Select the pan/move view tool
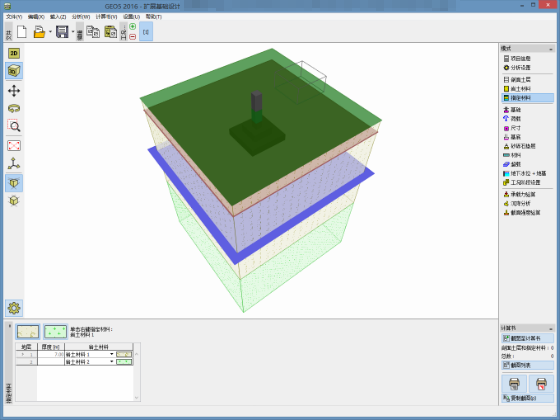Image resolution: width=560 pixels, height=420 pixels. point(14,91)
